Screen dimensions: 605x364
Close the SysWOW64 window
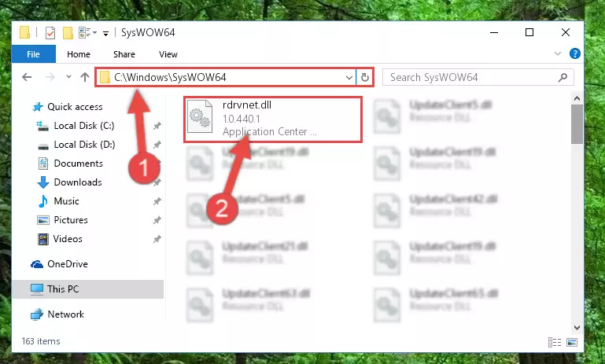pos(566,32)
